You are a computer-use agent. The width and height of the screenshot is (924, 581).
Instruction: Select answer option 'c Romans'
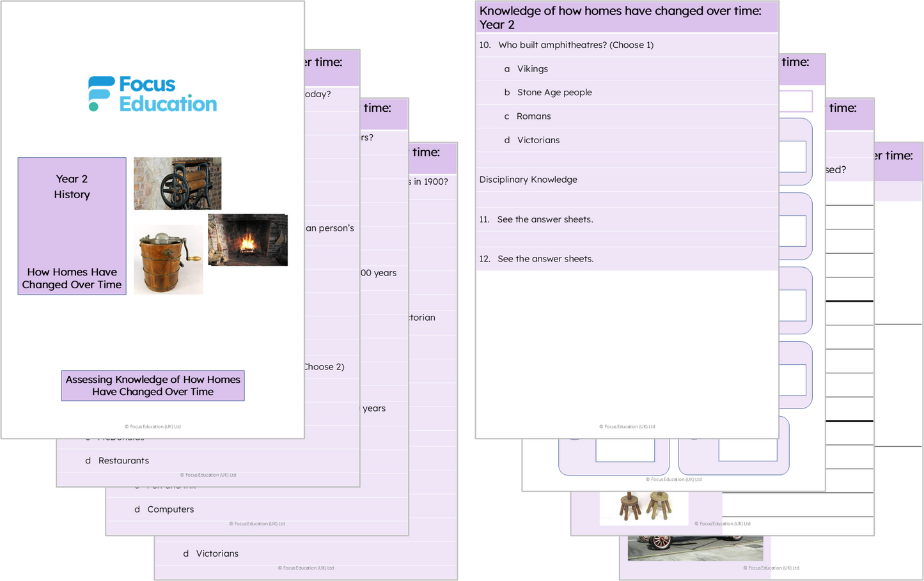[x=533, y=116]
